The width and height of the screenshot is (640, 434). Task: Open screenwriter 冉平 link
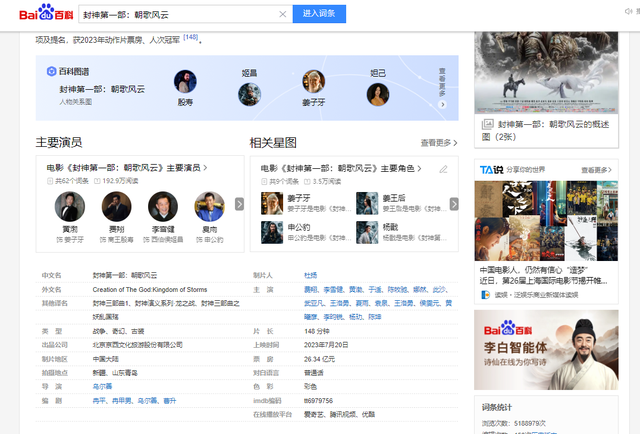99,401
